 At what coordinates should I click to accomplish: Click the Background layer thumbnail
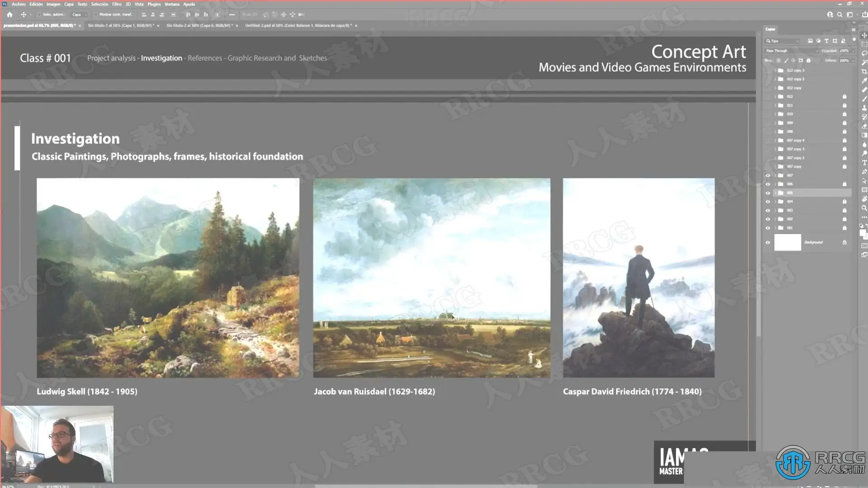coord(788,243)
